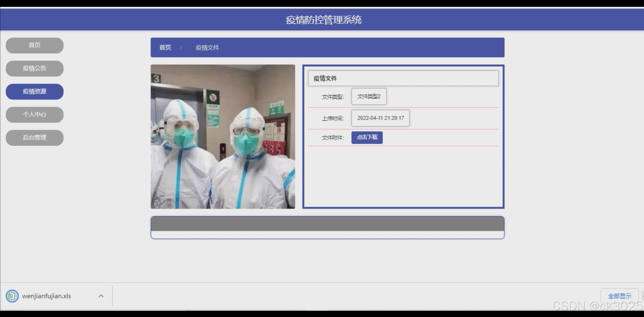Click the 文件附件 label text
644x317 pixels.
(333, 138)
